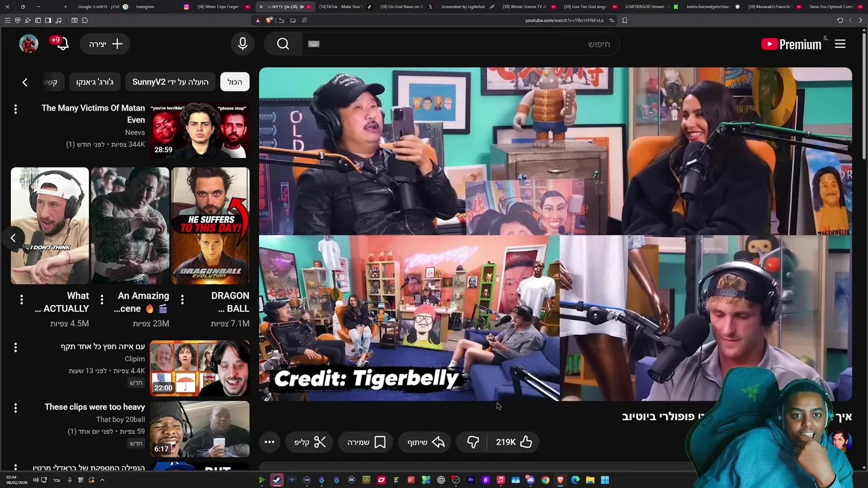Open the Clipim 22:00 video thumbnail
The height and width of the screenshot is (488, 868).
click(x=199, y=368)
